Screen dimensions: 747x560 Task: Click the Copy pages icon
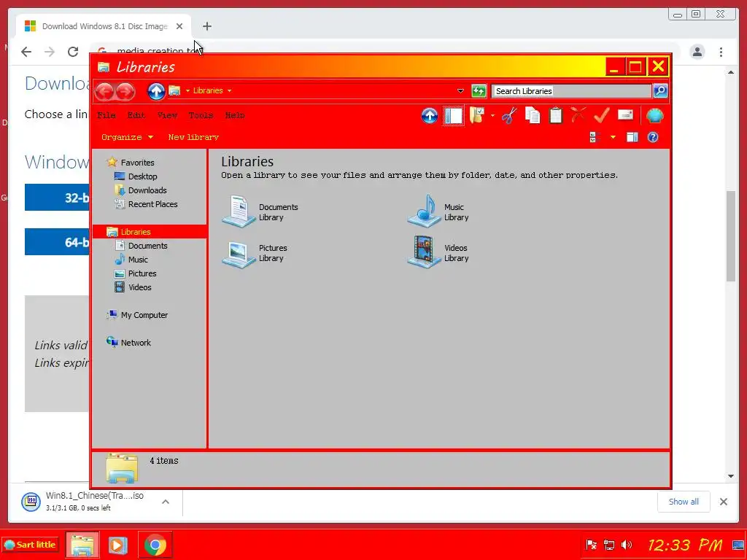click(x=532, y=115)
